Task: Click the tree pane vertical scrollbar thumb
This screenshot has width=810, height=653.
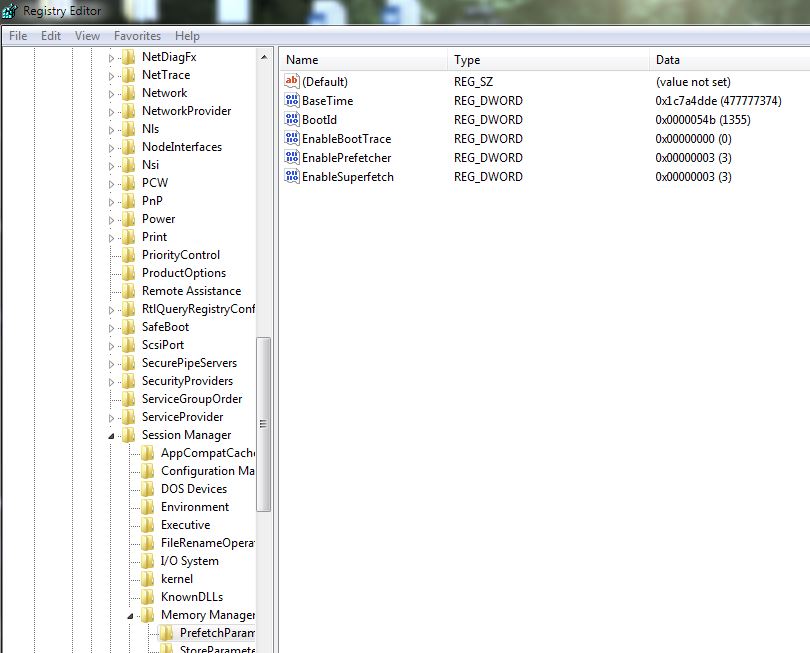Action: point(264,424)
